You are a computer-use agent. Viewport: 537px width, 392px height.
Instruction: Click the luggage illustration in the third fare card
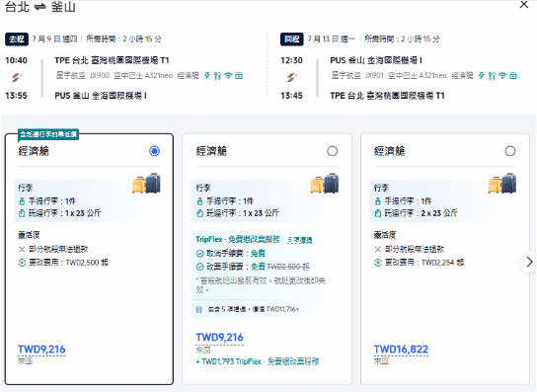tap(502, 183)
